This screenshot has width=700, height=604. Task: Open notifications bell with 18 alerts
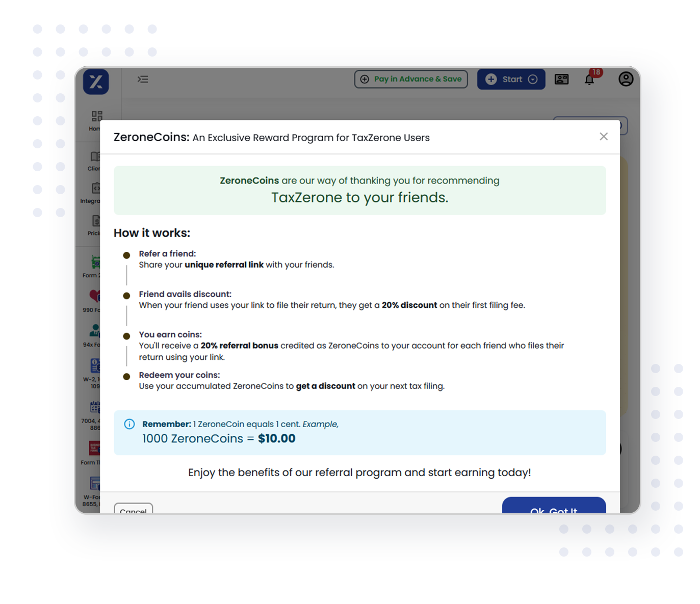(x=589, y=80)
